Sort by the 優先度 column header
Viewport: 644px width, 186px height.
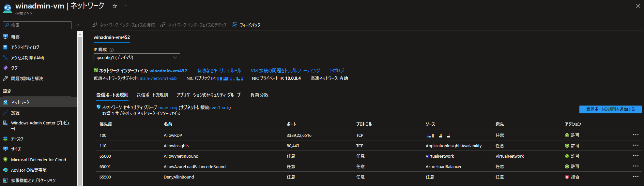click(106, 124)
